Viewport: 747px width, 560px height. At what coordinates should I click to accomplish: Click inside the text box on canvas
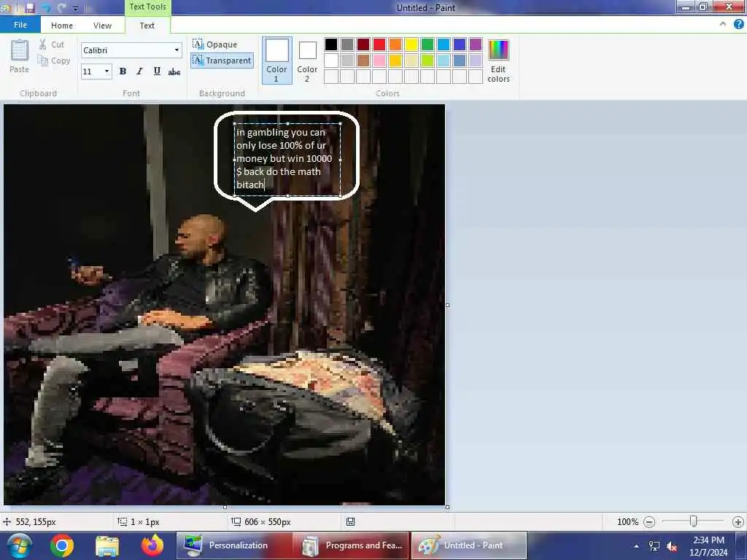click(287, 159)
